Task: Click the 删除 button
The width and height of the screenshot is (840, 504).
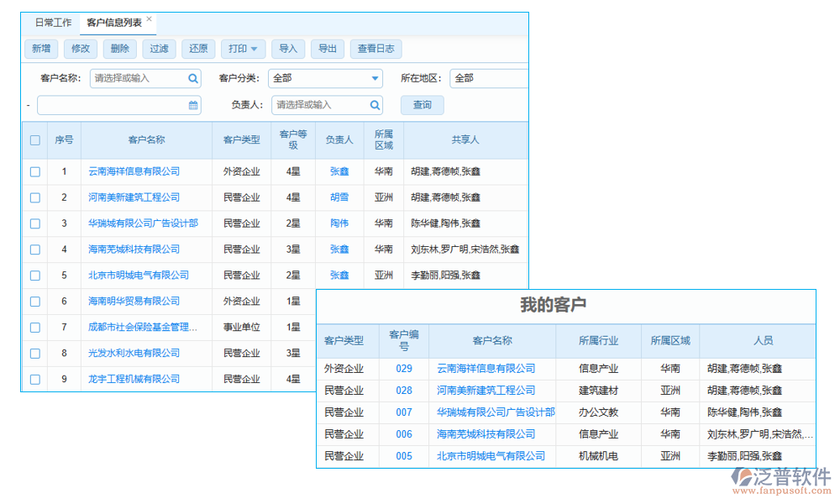Action: (x=120, y=49)
